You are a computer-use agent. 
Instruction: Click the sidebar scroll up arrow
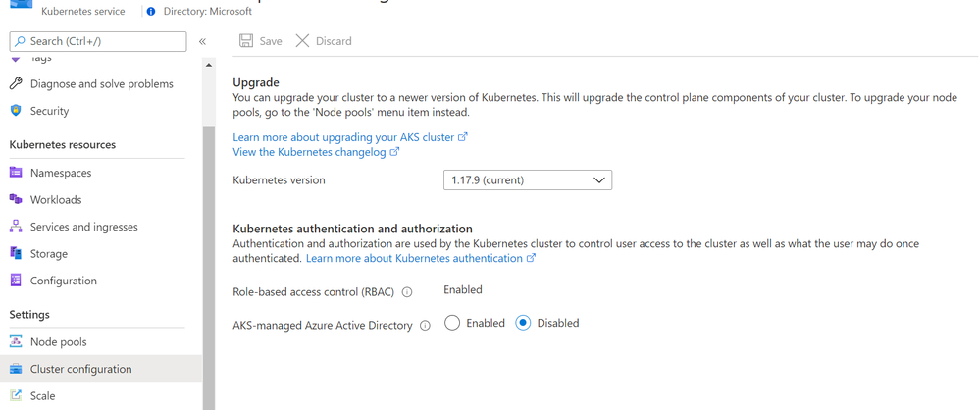coord(209,65)
